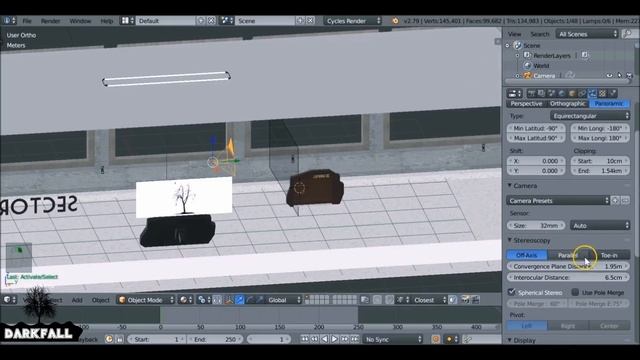The height and width of the screenshot is (360, 640).
Task: Jump to the first frame
Action: 304,339
